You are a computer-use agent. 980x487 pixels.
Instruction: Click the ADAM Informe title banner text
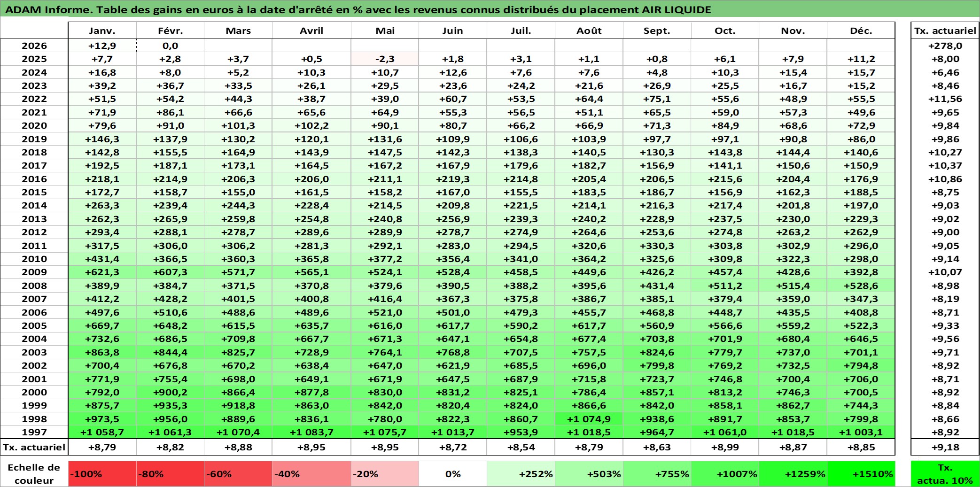(x=358, y=9)
